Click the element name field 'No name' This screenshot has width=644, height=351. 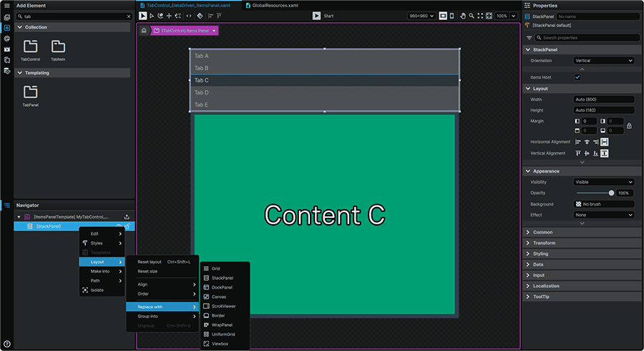(598, 16)
